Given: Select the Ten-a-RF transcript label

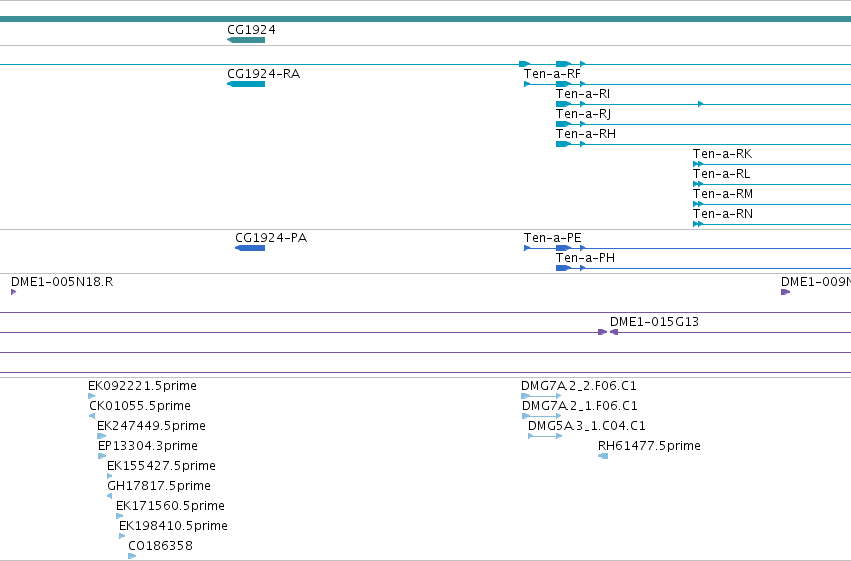Looking at the screenshot, I should [x=552, y=74].
